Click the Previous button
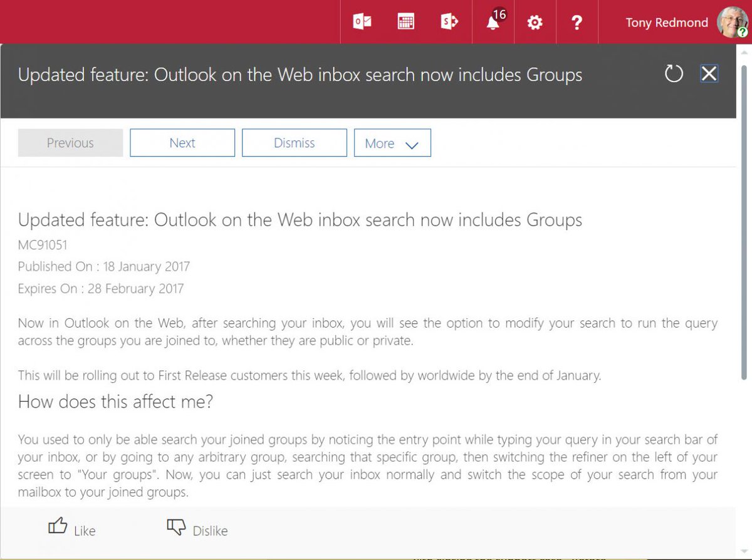 coord(70,143)
